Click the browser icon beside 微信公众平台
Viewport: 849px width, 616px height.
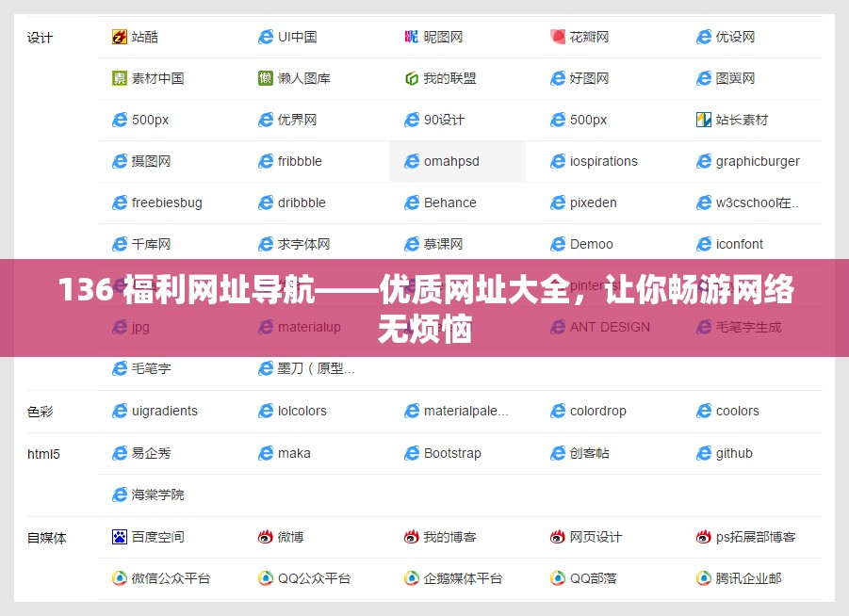[x=119, y=578]
